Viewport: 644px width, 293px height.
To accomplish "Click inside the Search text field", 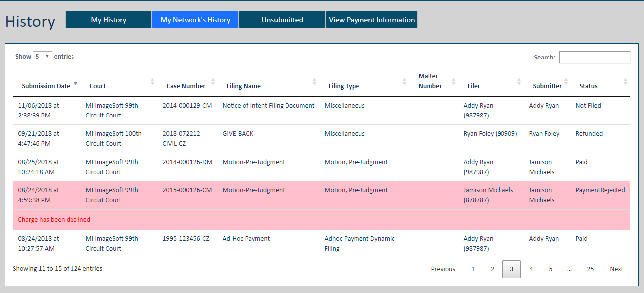I will [x=594, y=58].
